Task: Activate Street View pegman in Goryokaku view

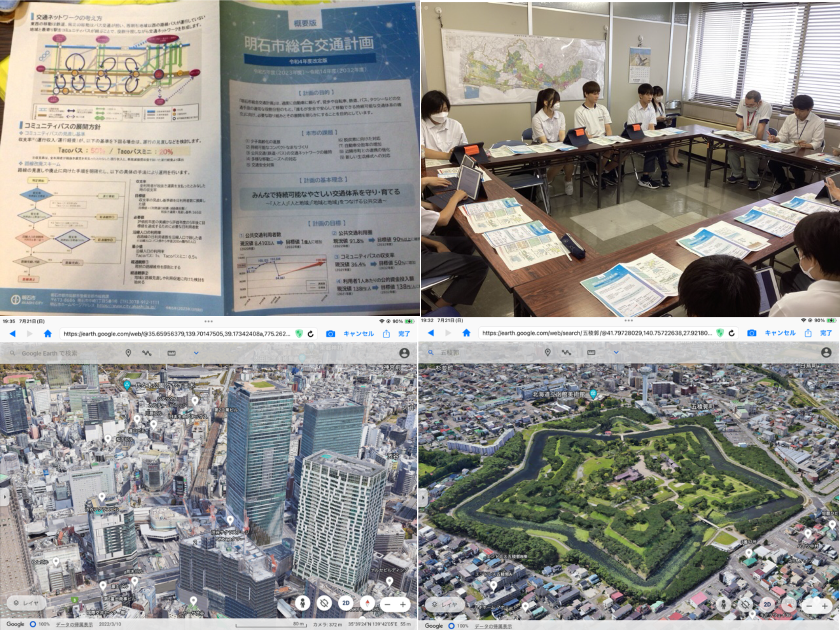Action: pyautogui.click(x=724, y=605)
